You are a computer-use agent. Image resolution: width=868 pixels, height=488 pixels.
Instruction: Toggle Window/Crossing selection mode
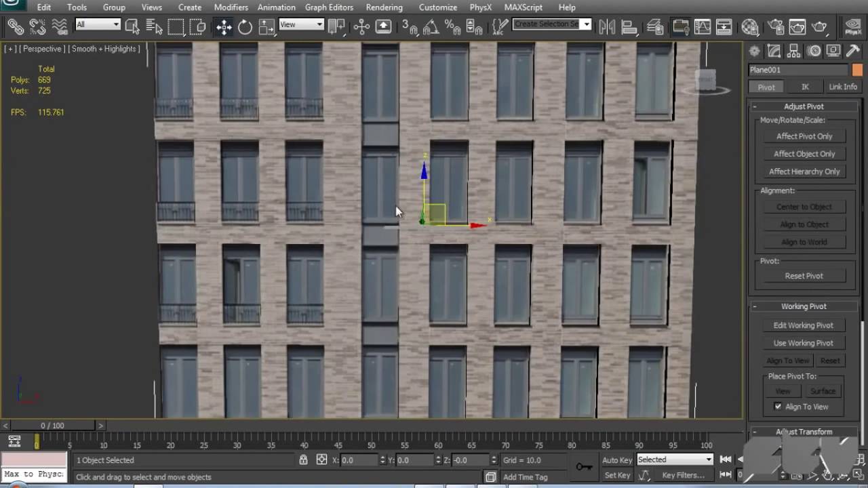197,26
